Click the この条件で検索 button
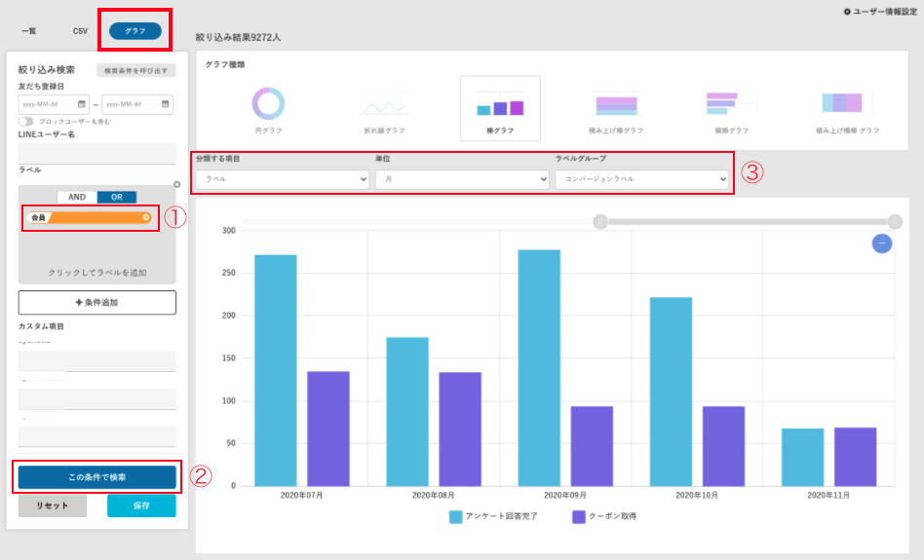Image resolution: width=924 pixels, height=560 pixels. [96, 477]
